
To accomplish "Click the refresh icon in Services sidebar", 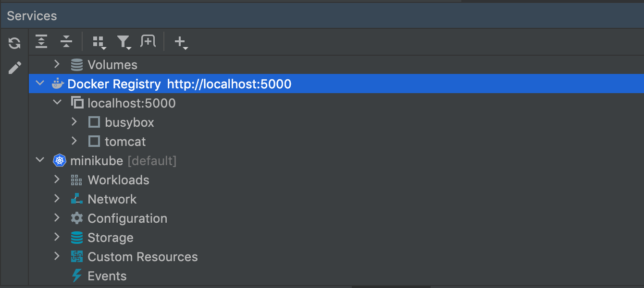I will tap(14, 43).
